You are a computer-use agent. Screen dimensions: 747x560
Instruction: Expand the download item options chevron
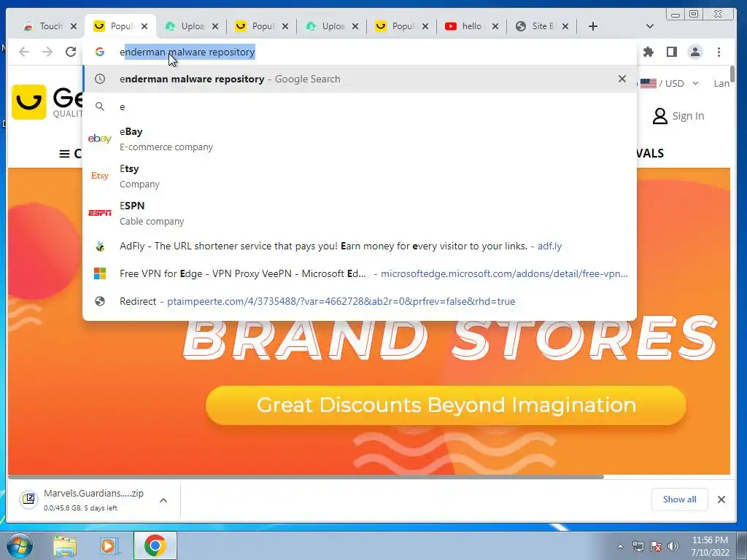[x=163, y=500]
